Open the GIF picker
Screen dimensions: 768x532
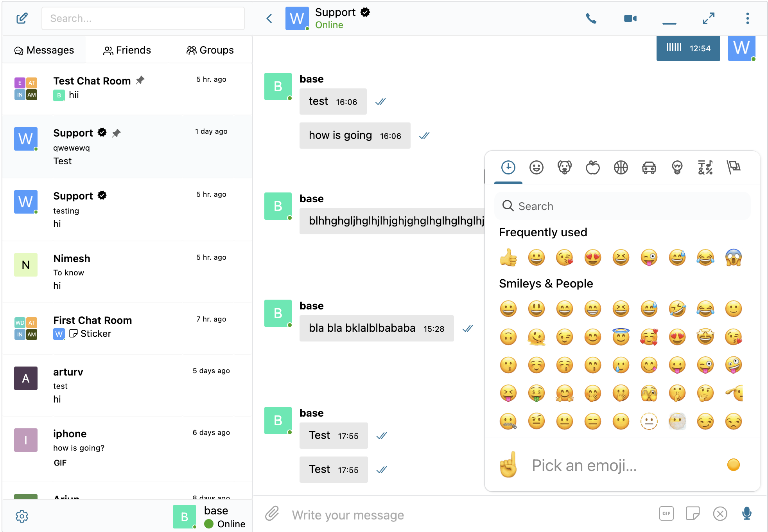[x=665, y=514]
